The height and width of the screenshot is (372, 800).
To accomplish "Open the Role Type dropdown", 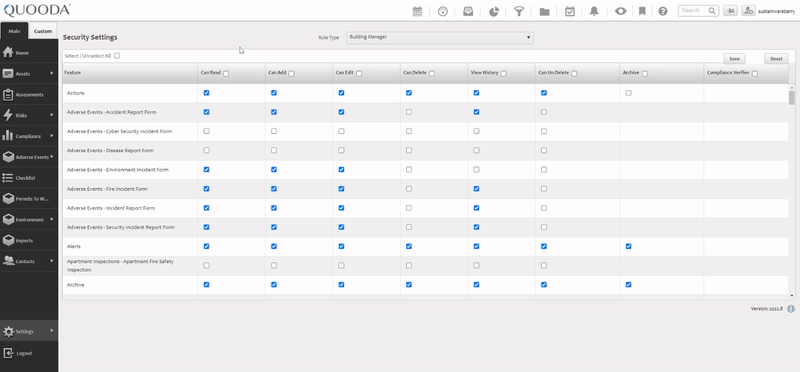I will pyautogui.click(x=440, y=37).
